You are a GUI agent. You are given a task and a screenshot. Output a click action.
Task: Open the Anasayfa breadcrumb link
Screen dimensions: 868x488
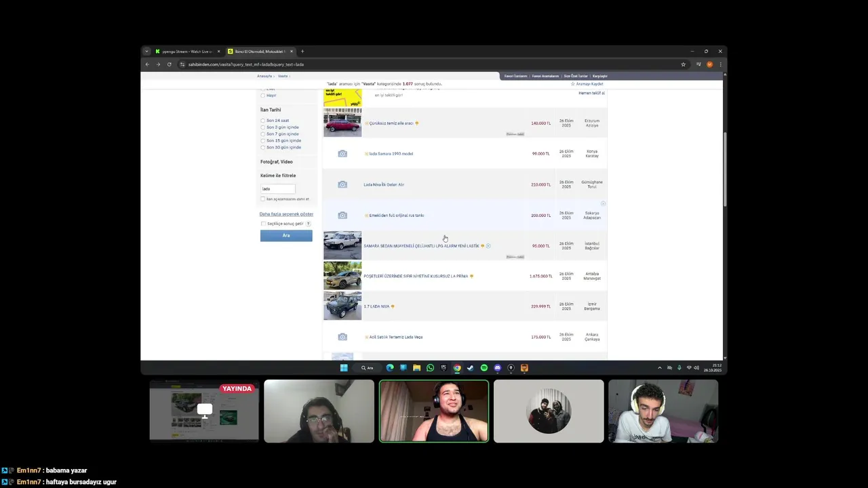(x=264, y=76)
